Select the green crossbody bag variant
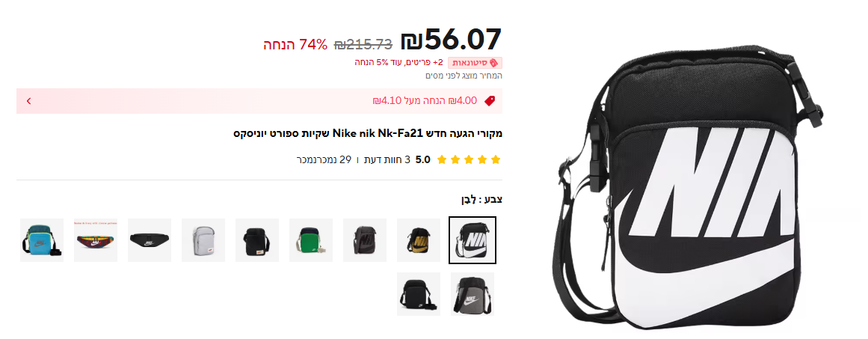This screenshot has width=868, height=339. click(x=311, y=240)
